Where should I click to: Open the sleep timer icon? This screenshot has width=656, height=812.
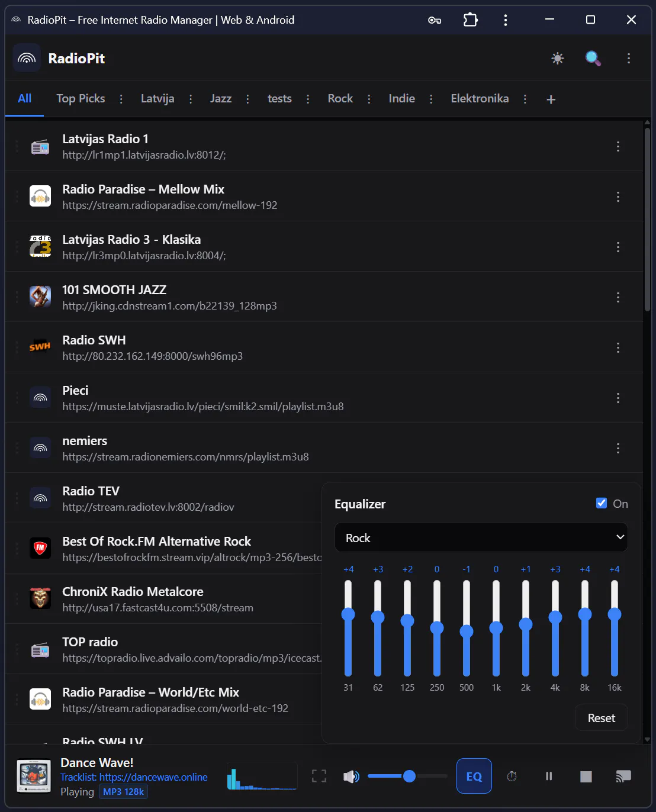(x=512, y=776)
